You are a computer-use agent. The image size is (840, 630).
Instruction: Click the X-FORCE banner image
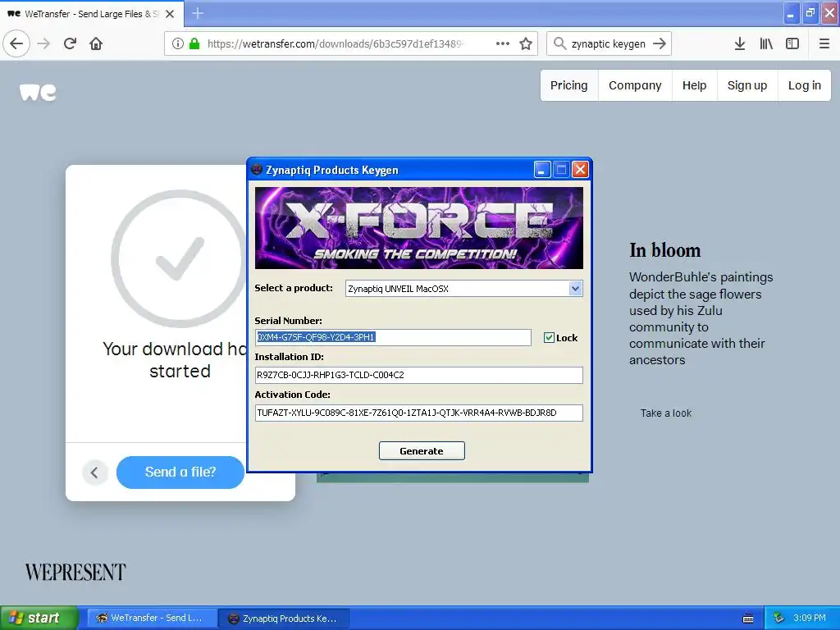pos(419,228)
